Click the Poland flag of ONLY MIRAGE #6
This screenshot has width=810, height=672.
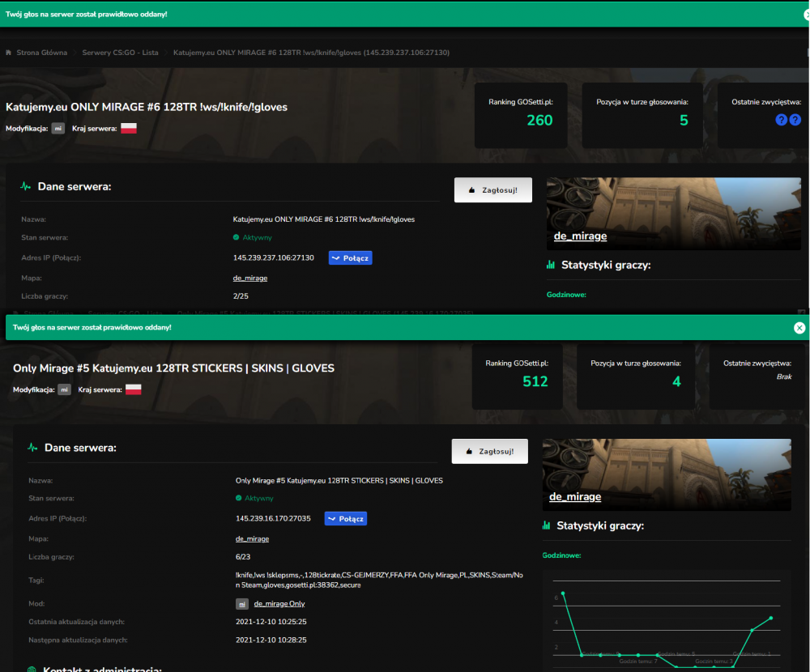(x=129, y=129)
